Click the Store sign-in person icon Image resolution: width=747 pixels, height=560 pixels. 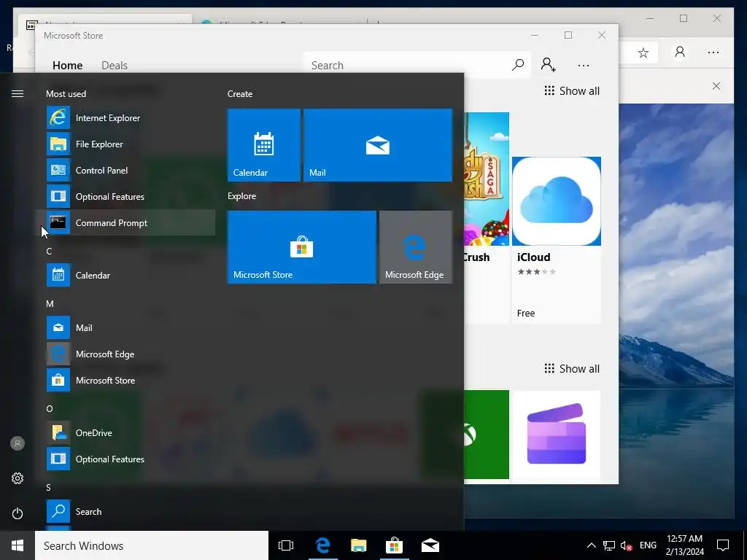pos(549,64)
